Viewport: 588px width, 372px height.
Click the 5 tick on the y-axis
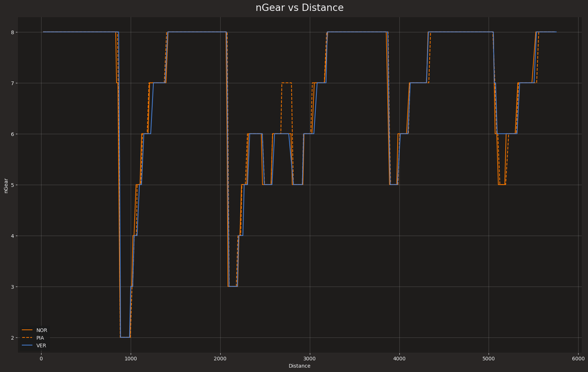click(12, 185)
